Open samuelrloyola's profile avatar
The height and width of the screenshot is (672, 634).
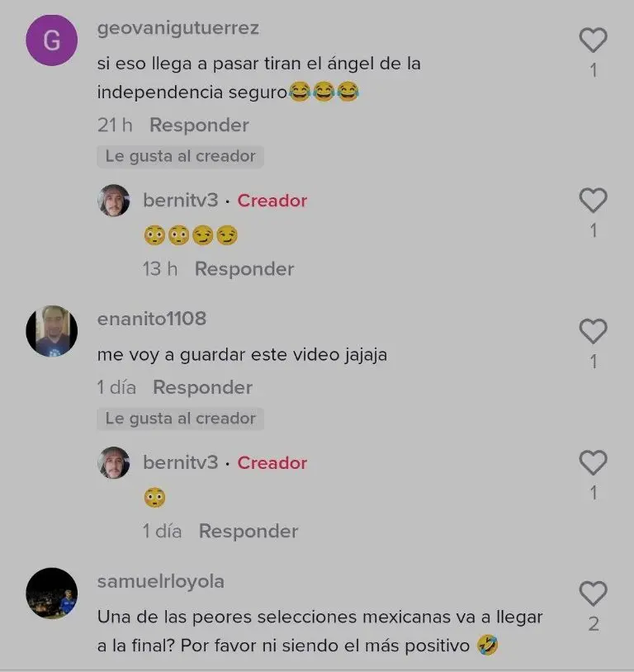52,594
